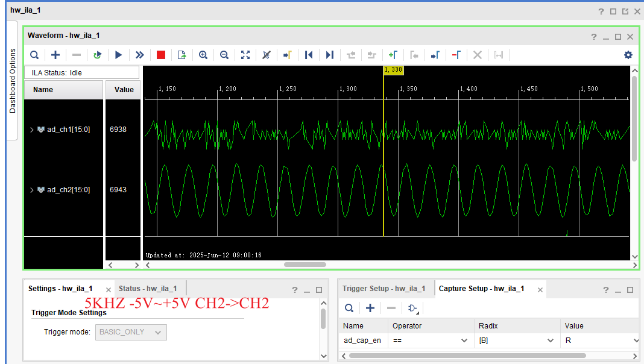The image size is (644, 364).
Task: Click the ILA Status: Idle field
Action: tap(82, 73)
